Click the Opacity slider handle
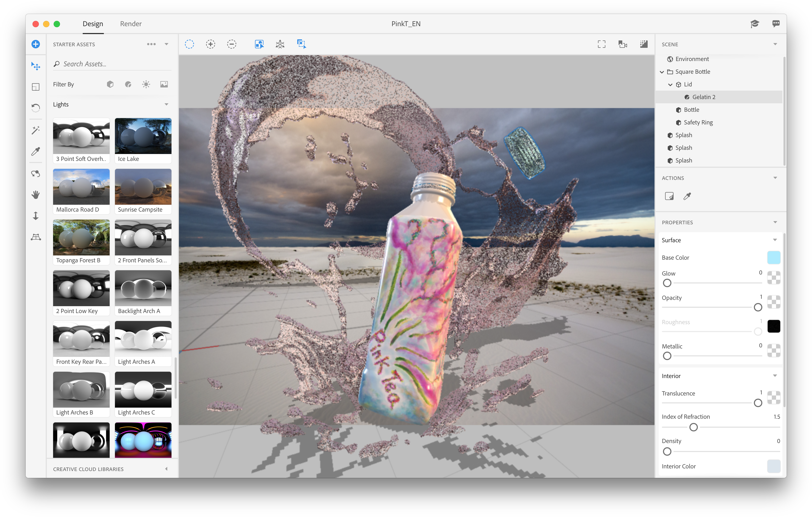This screenshot has width=812, height=517. point(758,307)
